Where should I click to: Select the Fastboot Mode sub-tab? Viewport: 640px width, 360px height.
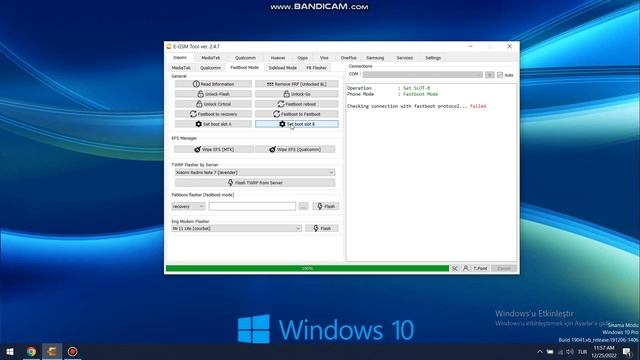[x=244, y=67]
